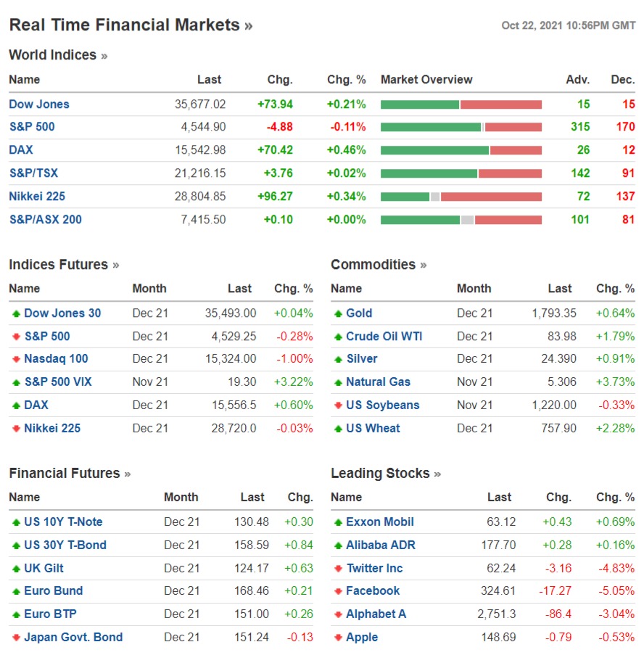Click the up arrow beside Gold
Image resolution: width=644 pixels, height=671 pixels.
click(338, 313)
